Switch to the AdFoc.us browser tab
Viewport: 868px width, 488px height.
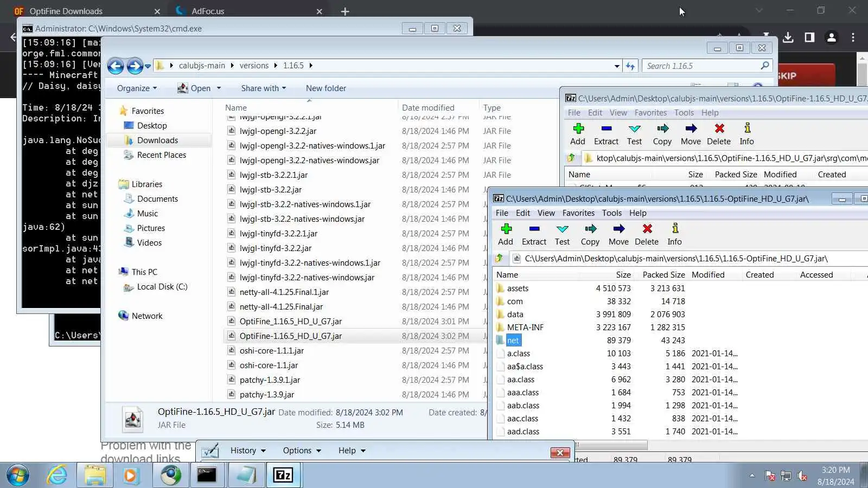[x=248, y=11]
